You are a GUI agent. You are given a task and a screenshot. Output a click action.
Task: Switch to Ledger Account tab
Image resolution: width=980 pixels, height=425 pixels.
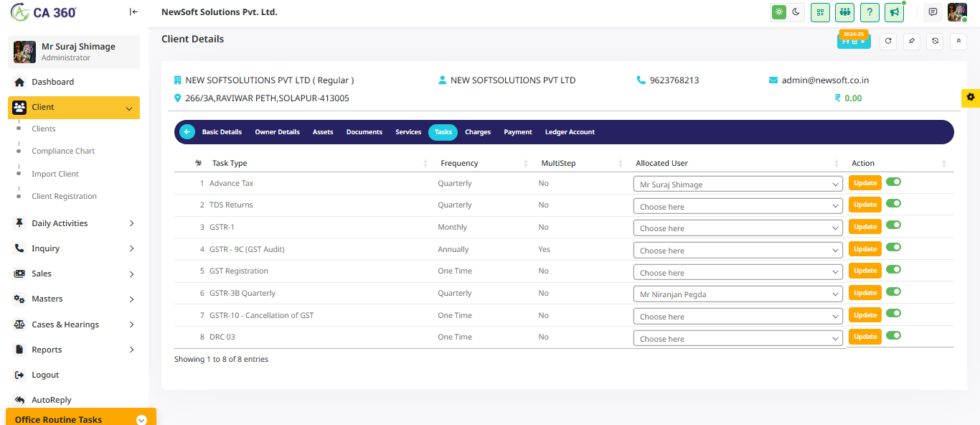(570, 132)
